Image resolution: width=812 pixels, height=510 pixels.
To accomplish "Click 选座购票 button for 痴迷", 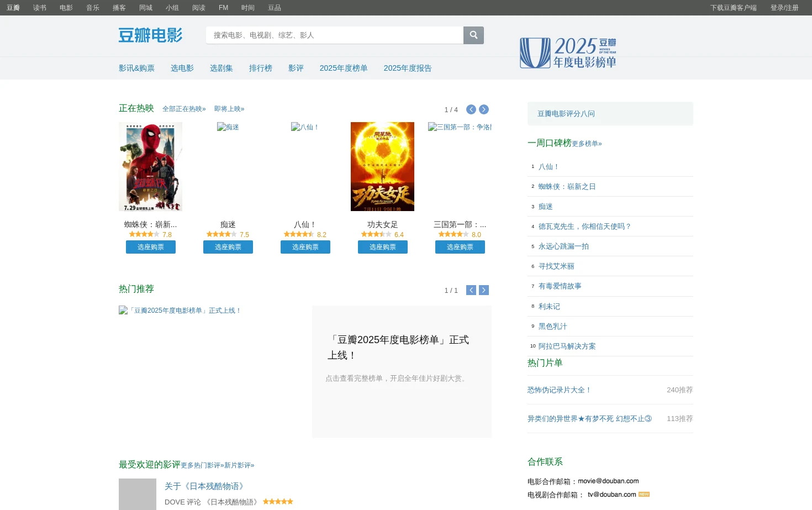I will (x=228, y=247).
